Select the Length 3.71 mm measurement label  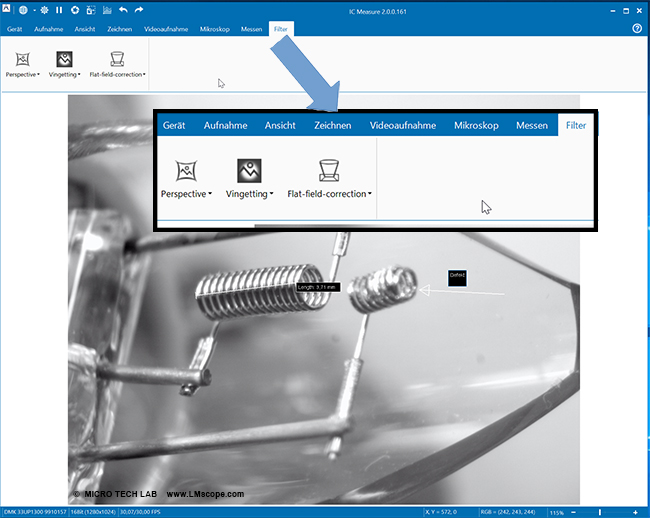point(318,287)
